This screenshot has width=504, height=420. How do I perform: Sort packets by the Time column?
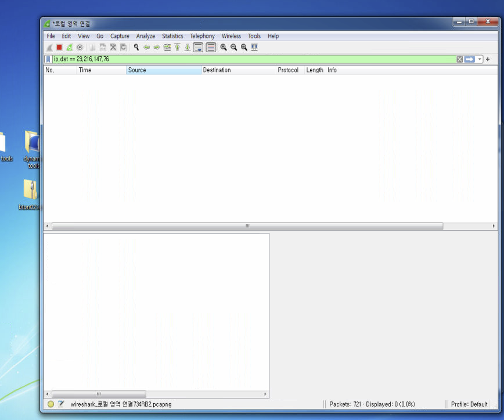coord(102,70)
